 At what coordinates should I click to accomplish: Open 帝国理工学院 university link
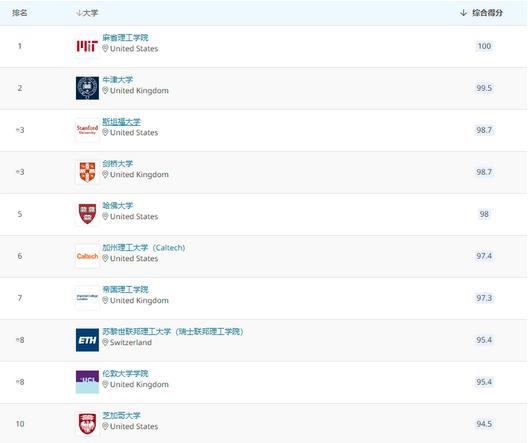[x=125, y=289]
